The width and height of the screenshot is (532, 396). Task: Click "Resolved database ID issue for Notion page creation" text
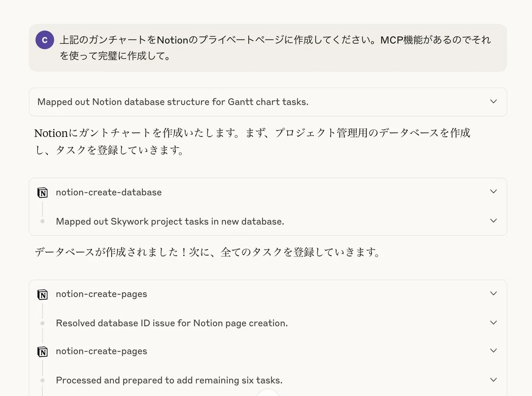click(172, 323)
